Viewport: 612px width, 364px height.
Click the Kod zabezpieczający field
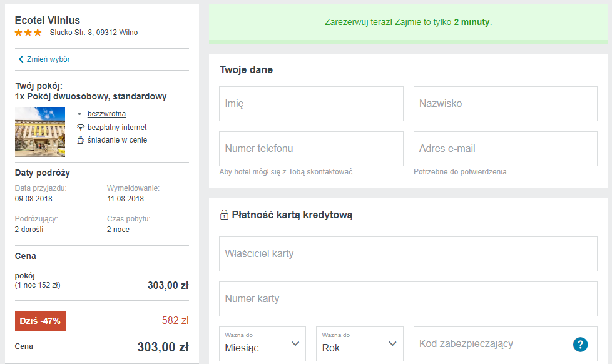coord(491,344)
